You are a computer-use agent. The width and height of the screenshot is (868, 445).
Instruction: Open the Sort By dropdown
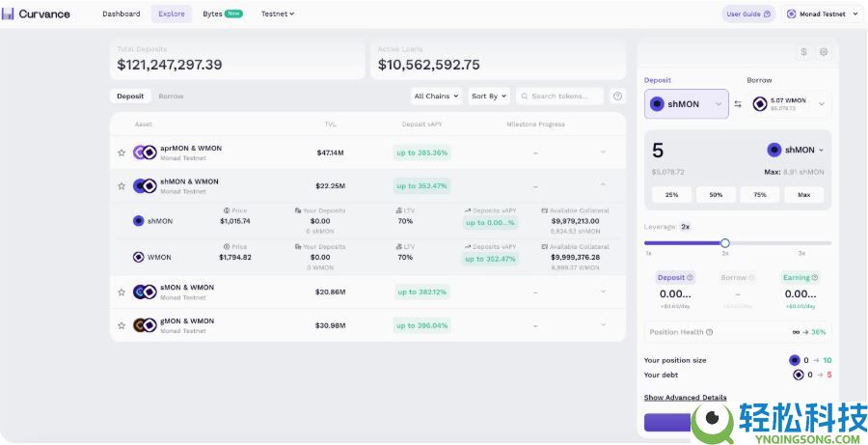(x=489, y=97)
